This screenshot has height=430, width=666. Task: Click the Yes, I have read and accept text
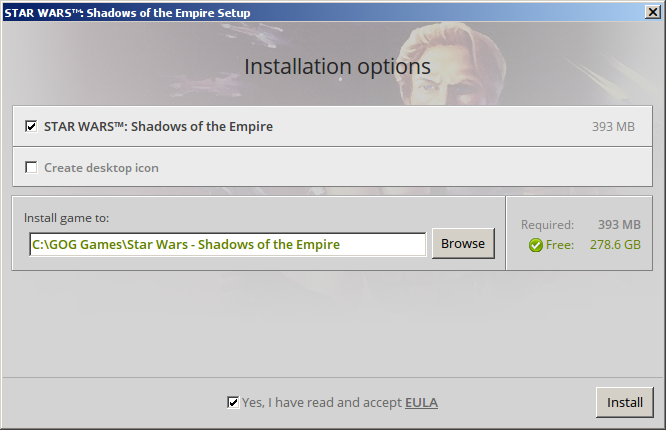pyautogui.click(x=322, y=402)
